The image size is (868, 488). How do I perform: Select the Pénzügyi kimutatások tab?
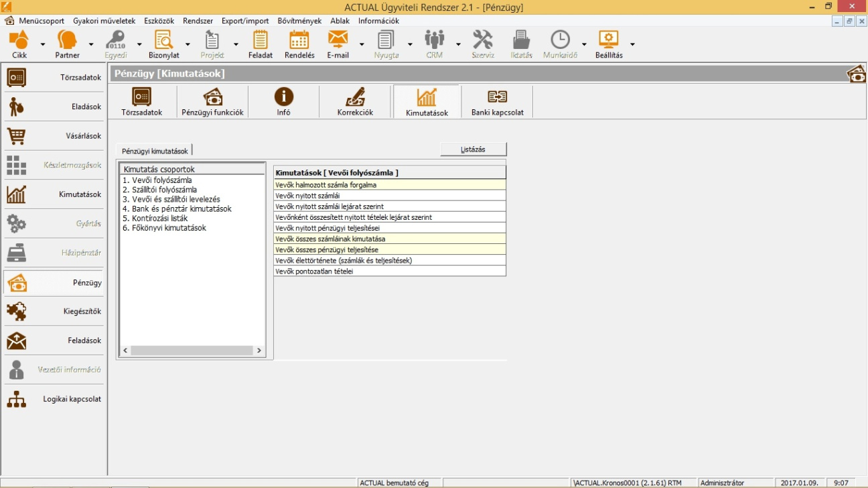tap(155, 151)
